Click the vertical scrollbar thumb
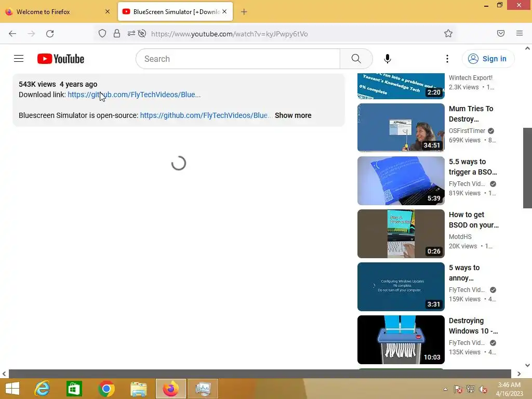 527,168
